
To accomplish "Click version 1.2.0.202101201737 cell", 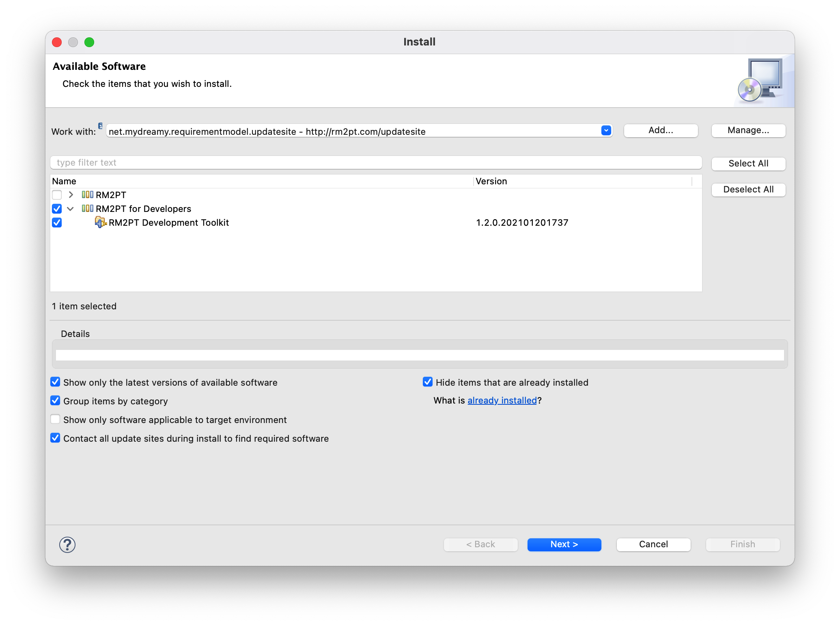I will [522, 222].
